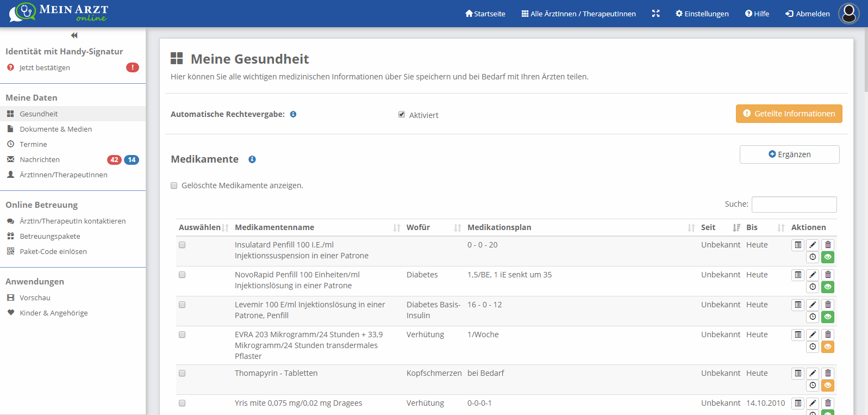Image resolution: width=868 pixels, height=415 pixels.
Task: Edit the NovoRapid Penfill entry
Action: coord(813,275)
